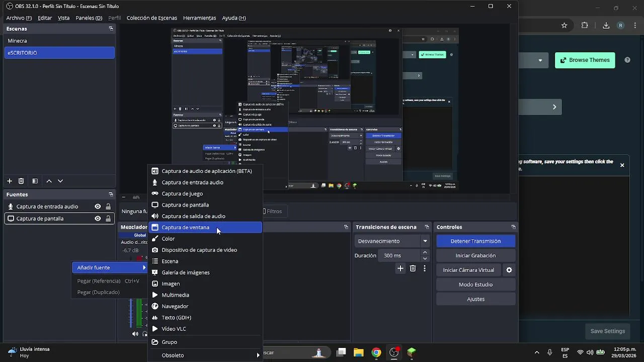
Task: Open Ajustes from the Controles panel
Action: click(475, 299)
